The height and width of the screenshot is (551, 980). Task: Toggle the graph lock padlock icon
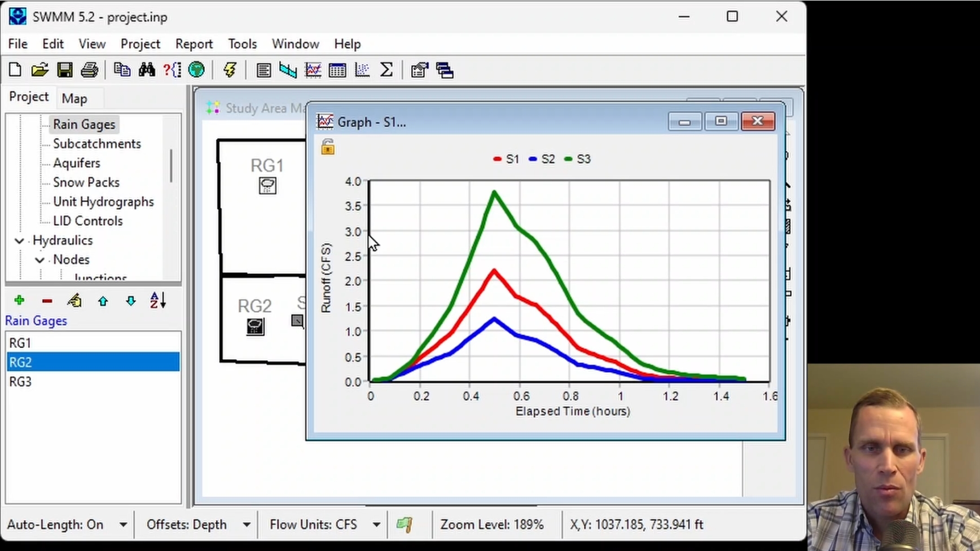coord(328,147)
